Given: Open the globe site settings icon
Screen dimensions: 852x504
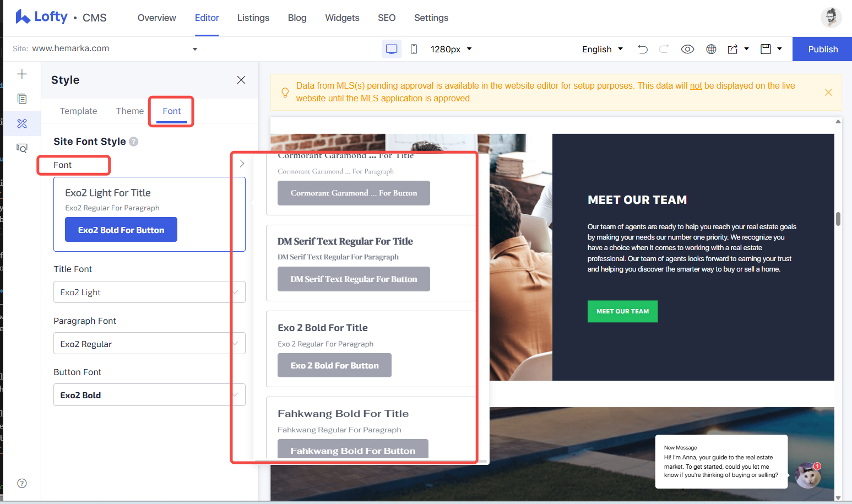Looking at the screenshot, I should click(x=711, y=49).
